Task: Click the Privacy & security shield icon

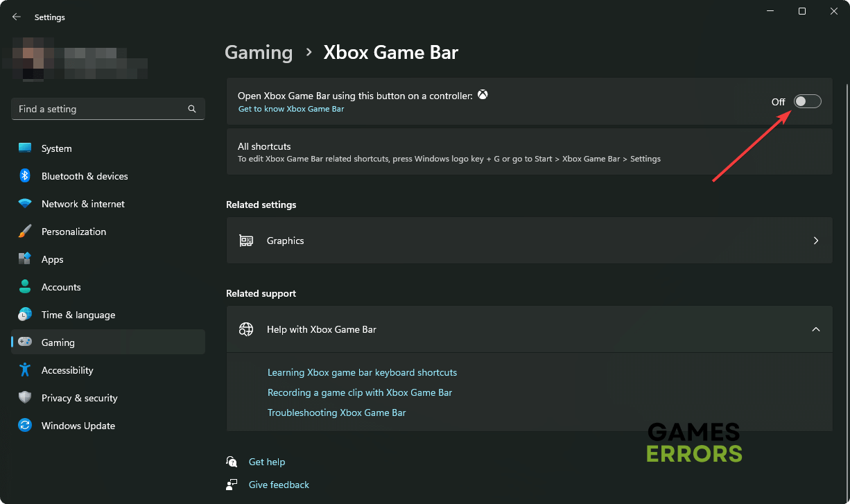Action: (25, 398)
